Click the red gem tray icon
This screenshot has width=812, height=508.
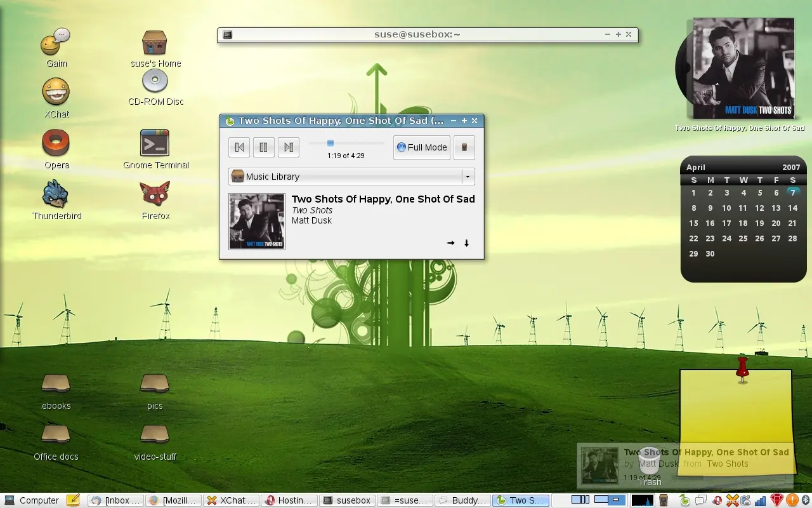tap(776, 500)
